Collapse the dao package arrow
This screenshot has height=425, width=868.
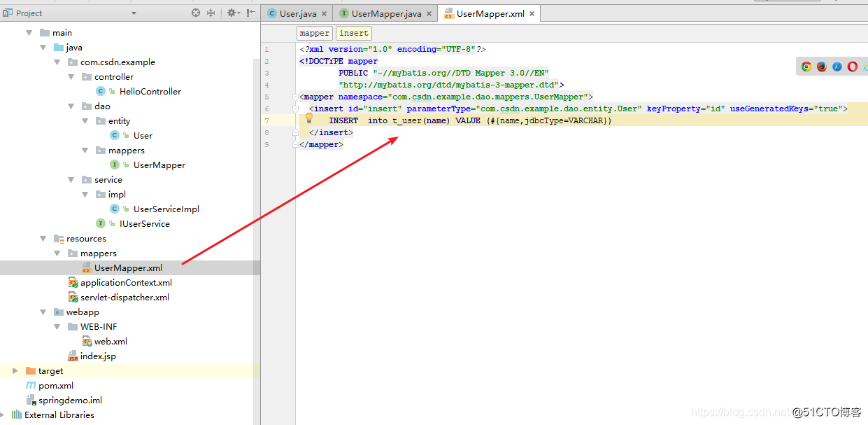(x=71, y=106)
